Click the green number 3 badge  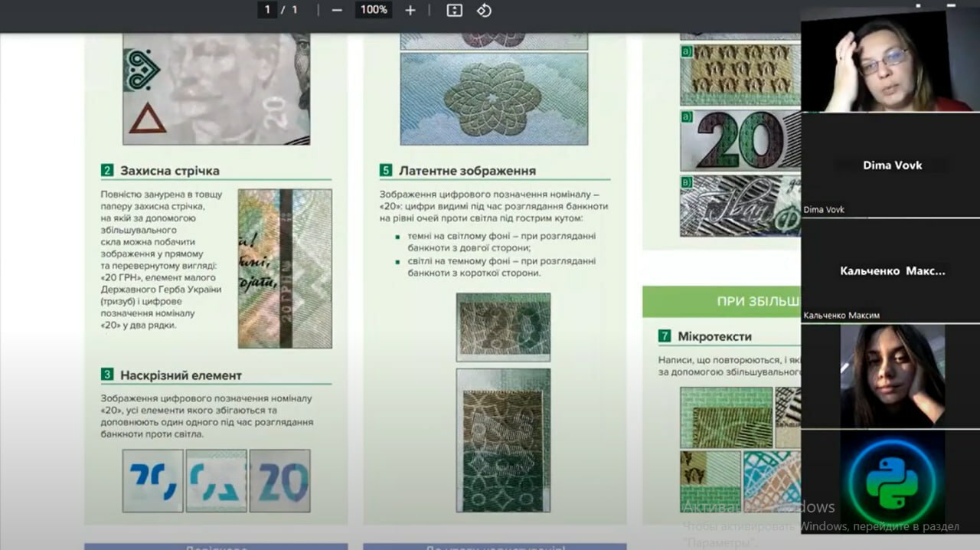[x=107, y=375]
